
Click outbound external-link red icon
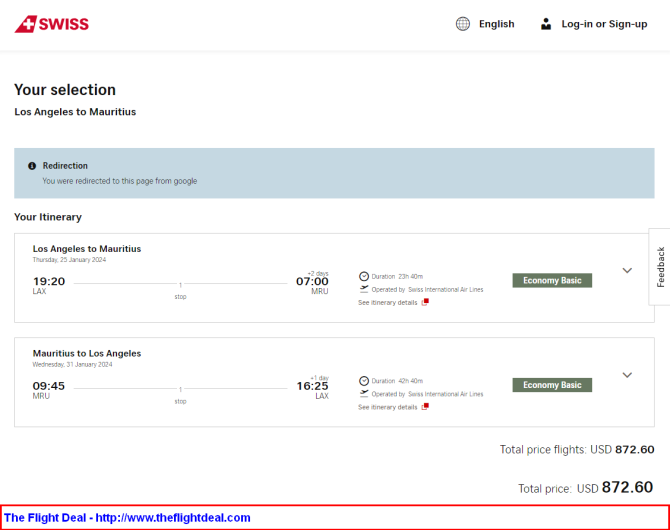425,302
